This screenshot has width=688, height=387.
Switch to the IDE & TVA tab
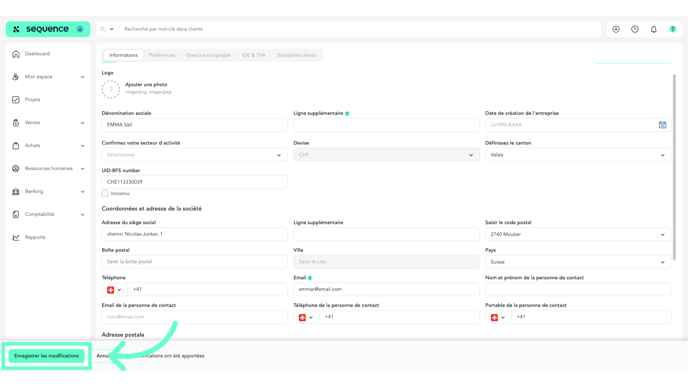click(x=254, y=55)
